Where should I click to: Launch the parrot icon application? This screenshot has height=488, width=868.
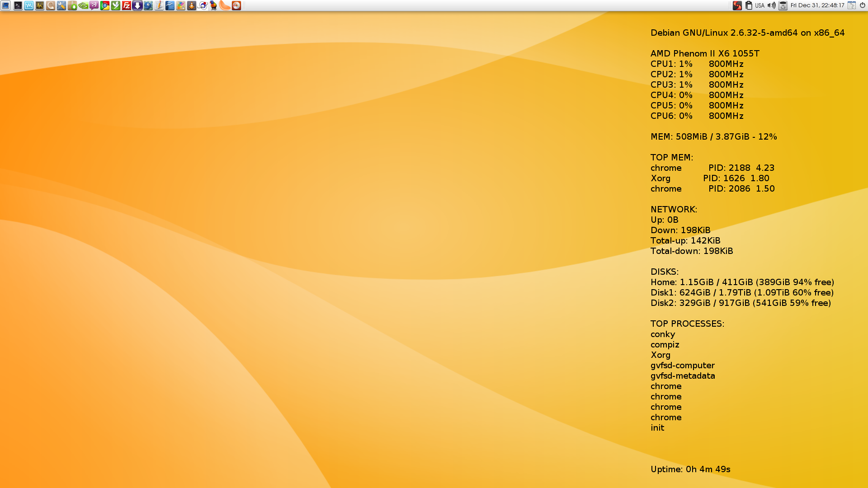click(x=213, y=5)
